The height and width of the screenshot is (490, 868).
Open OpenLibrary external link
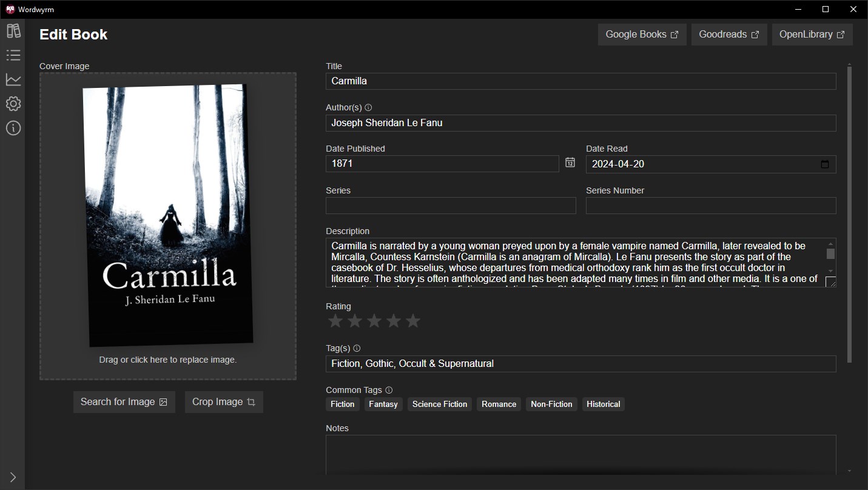[x=812, y=35]
